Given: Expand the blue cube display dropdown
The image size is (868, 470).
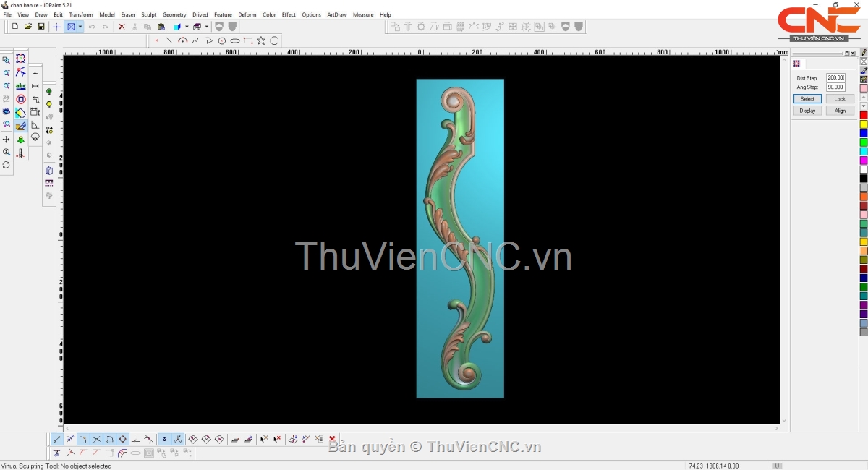Looking at the screenshot, I should 187,27.
